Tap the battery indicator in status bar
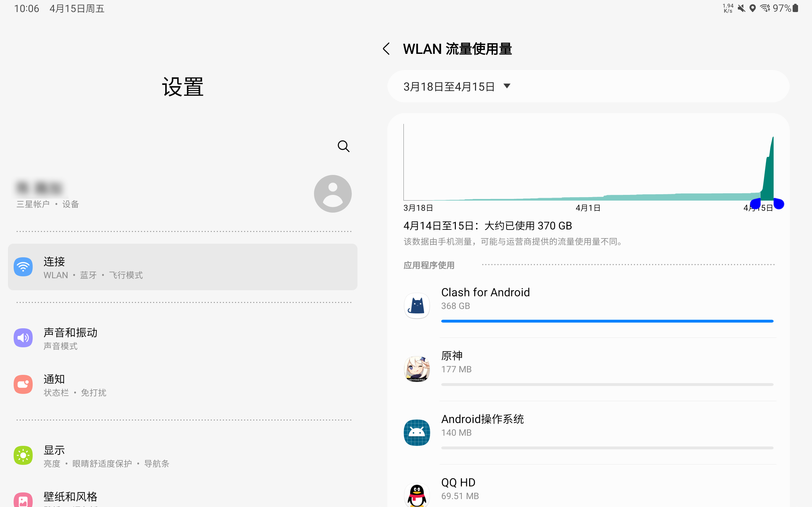 [x=795, y=8]
